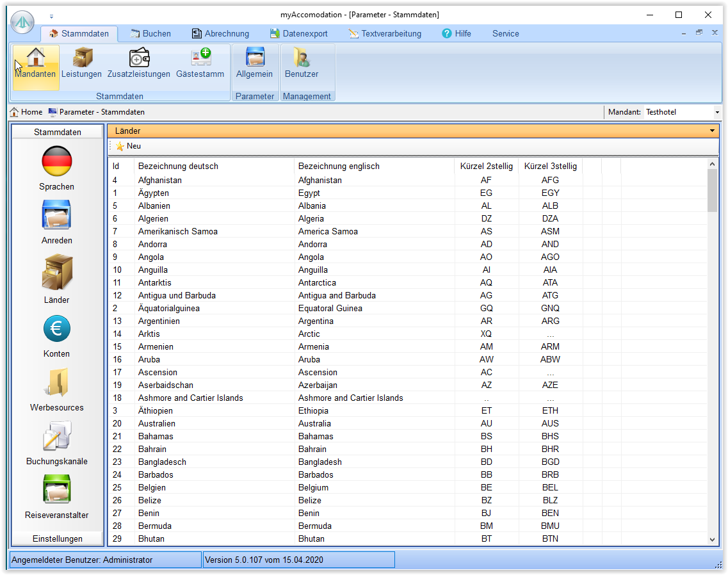Open Zusatzleistungen from the ribbon
The height and width of the screenshot is (575, 728).
click(x=139, y=64)
